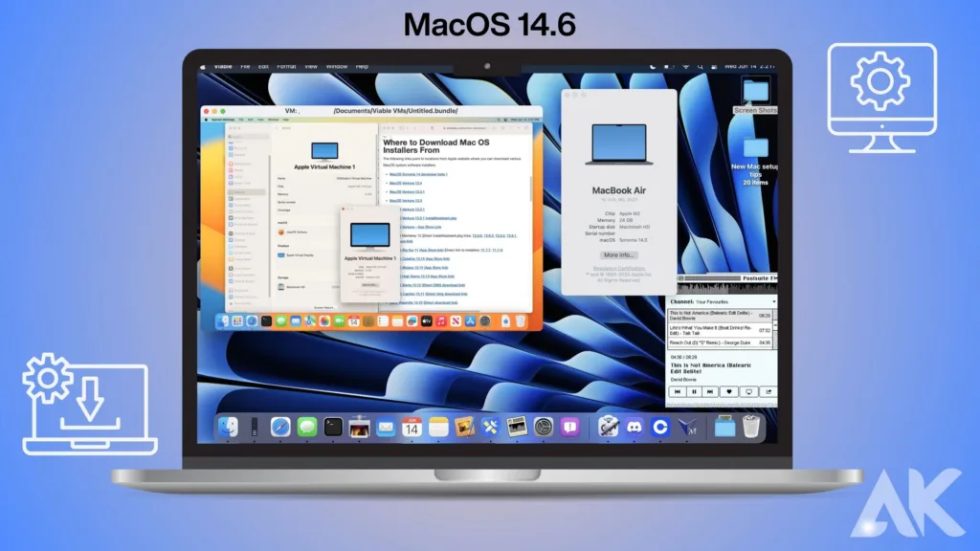Viewport: 980px width, 551px height.
Task: Open System Settings gear in main Dock
Action: coord(544,428)
